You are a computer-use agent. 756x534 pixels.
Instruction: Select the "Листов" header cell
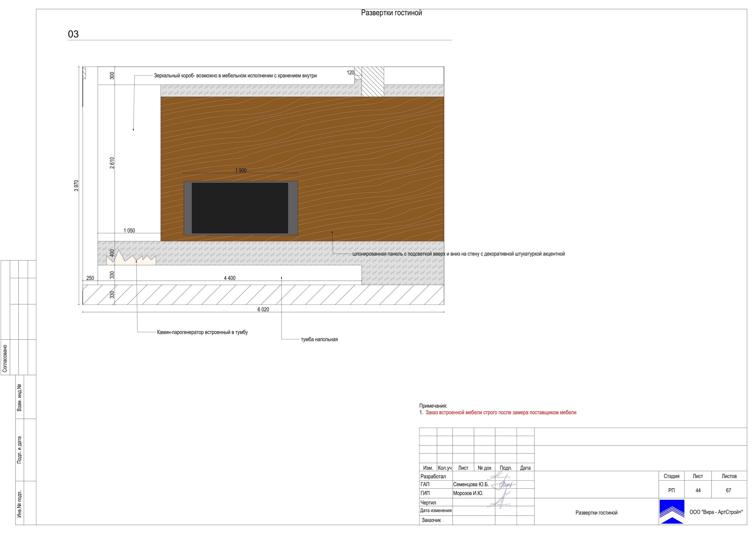click(x=729, y=476)
